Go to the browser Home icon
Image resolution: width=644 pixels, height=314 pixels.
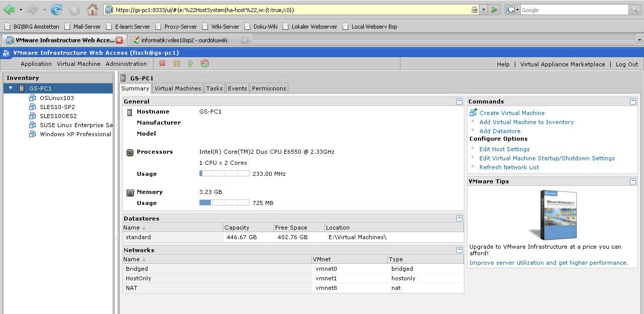point(93,10)
